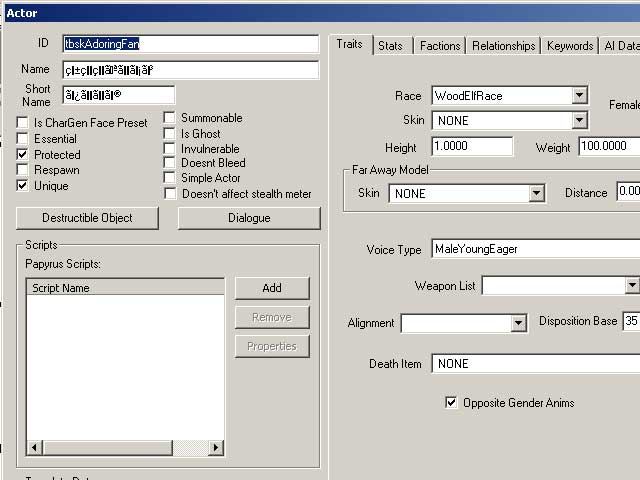Click the Disposition Base field
This screenshot has width=640, height=480.
pos(631,321)
